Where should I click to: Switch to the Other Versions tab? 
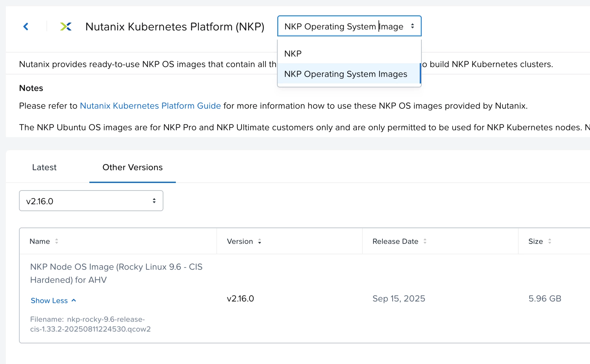tap(133, 167)
